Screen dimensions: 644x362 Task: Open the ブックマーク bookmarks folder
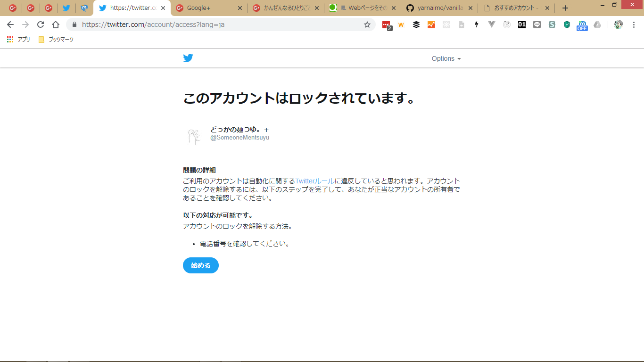point(56,40)
